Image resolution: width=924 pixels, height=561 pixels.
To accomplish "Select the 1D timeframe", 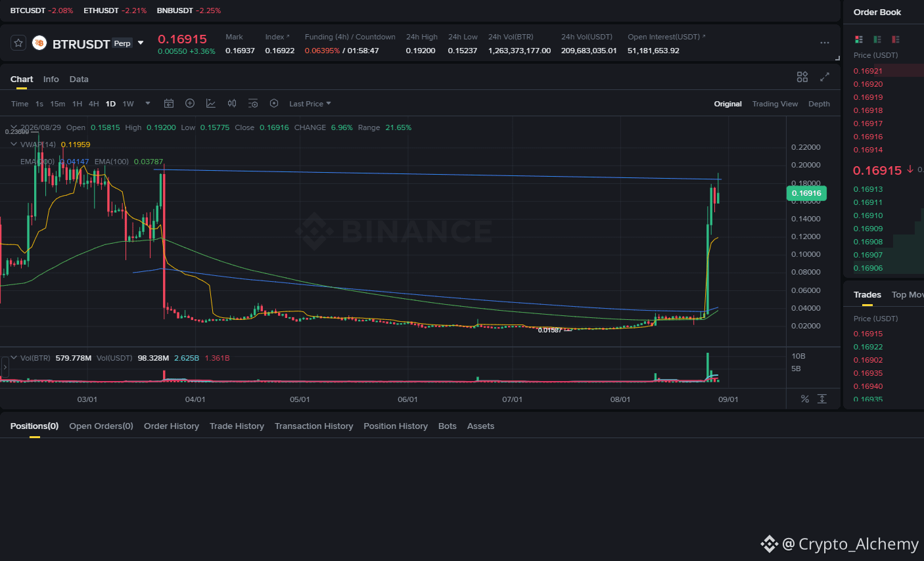I will [x=110, y=104].
